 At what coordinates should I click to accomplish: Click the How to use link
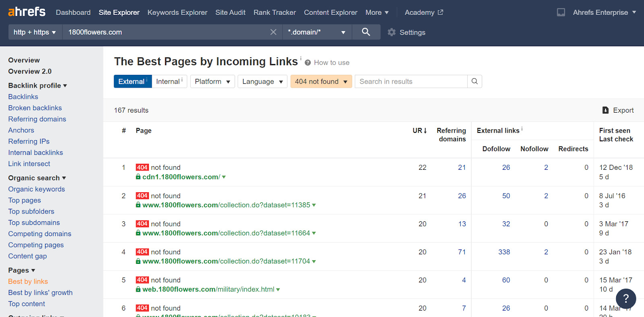click(x=331, y=63)
